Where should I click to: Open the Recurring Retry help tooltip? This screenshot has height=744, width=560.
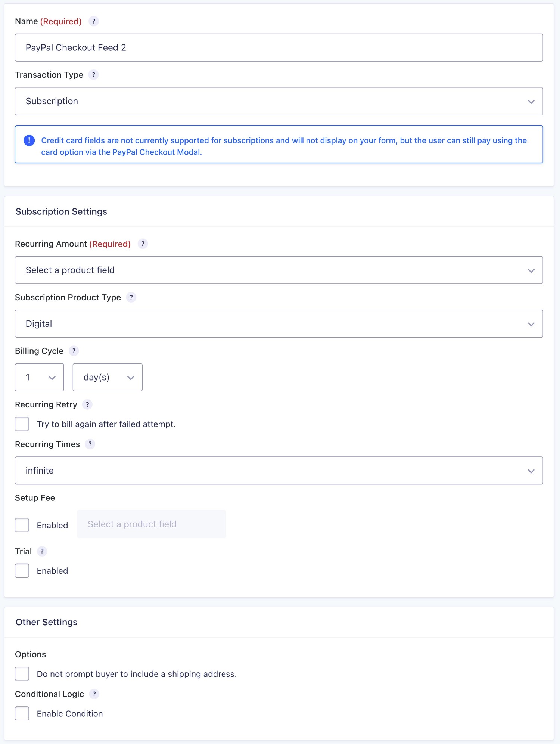tap(87, 404)
